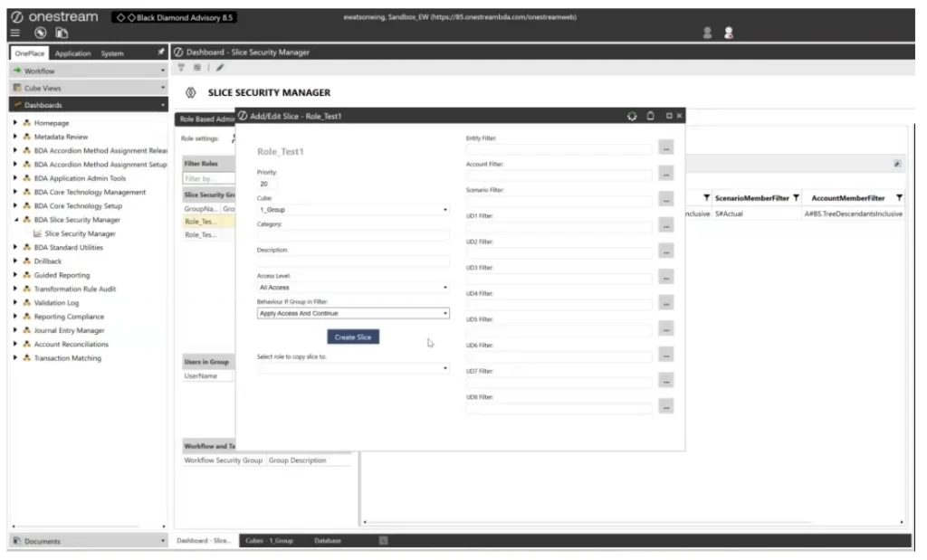Click the globe icon in top toolbar
The height and width of the screenshot is (560, 927).
pos(40,33)
